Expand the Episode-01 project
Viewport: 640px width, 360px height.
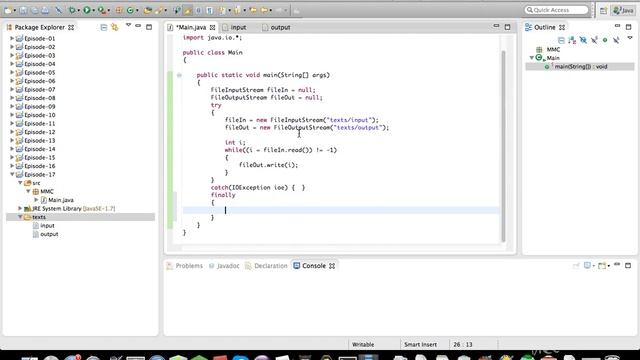coord(12,38)
